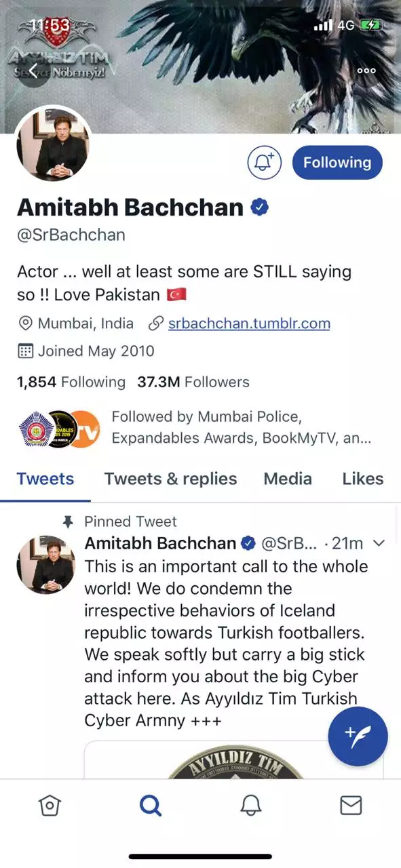
Task: Tap the blue verified badge beside the name
Action: 259,207
